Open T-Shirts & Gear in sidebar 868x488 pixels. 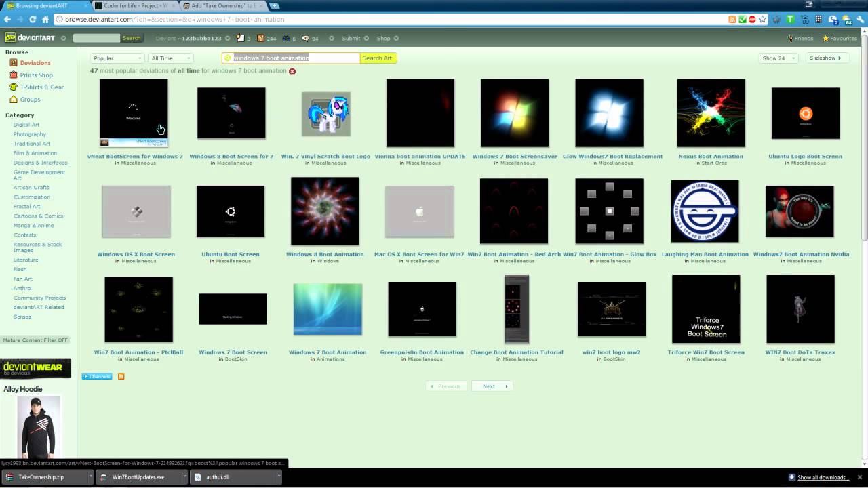41,87
